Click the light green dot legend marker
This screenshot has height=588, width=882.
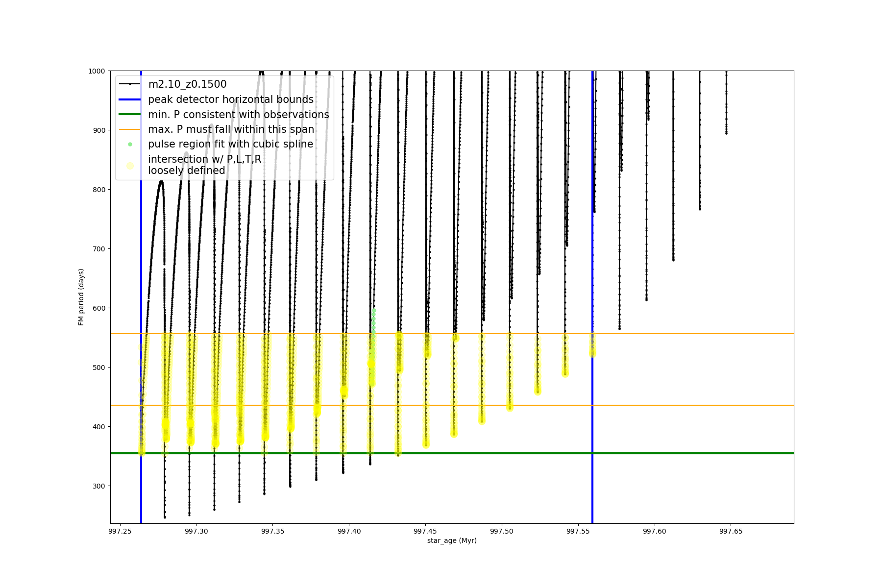pyautogui.click(x=130, y=145)
